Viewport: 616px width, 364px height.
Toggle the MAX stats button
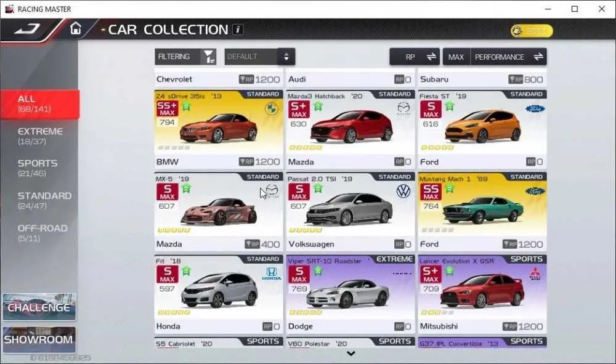(456, 57)
